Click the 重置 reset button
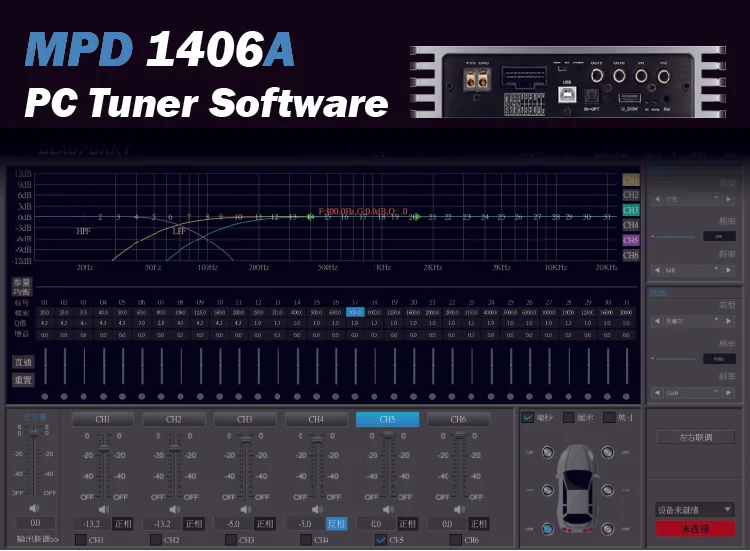Image resolution: width=750 pixels, height=551 pixels. point(23,380)
